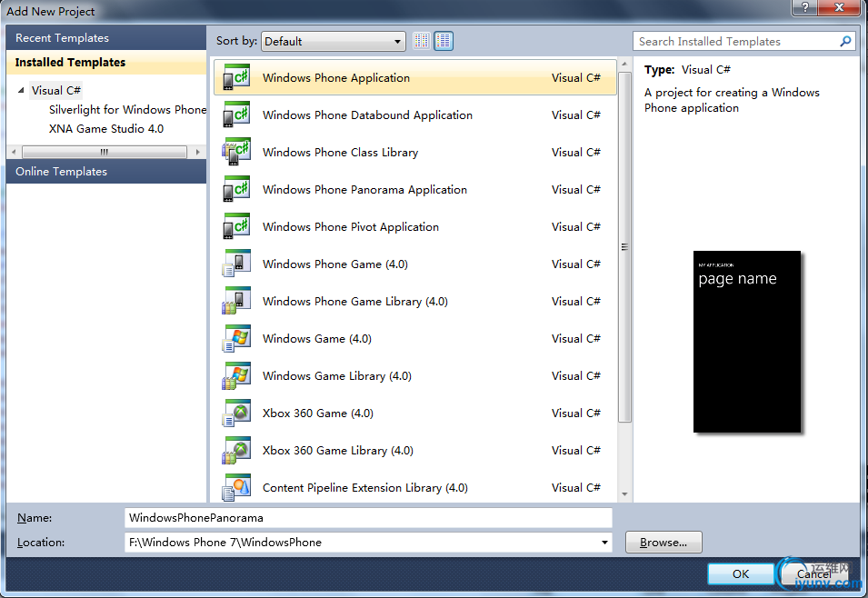Viewport: 868px width, 598px height.
Task: Click the tree scroll left arrow
Action: pyautogui.click(x=14, y=152)
